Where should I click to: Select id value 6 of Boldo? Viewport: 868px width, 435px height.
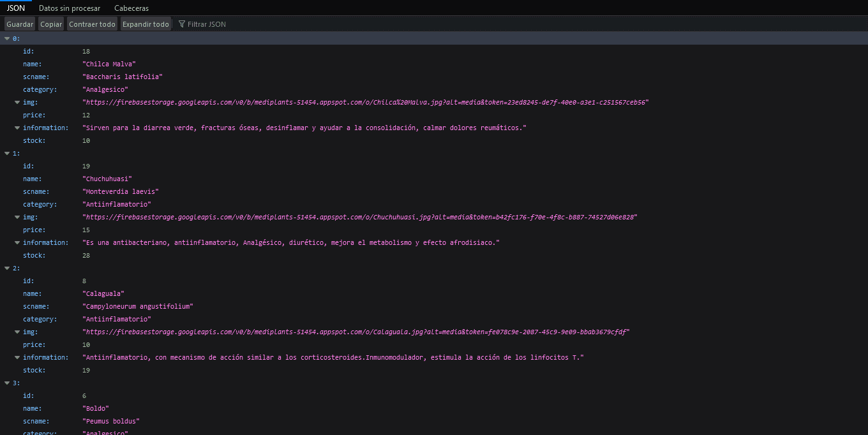pos(84,395)
